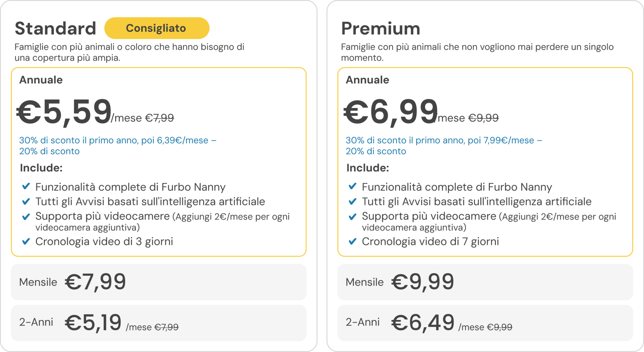
Task: Select the Premium Mensile €9,99 plan
Action: 485,282
